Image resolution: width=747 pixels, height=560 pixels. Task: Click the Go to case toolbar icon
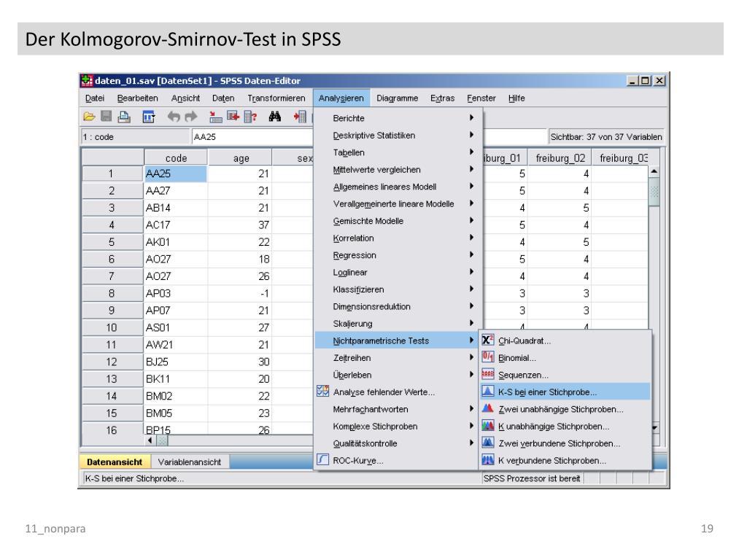point(216,117)
